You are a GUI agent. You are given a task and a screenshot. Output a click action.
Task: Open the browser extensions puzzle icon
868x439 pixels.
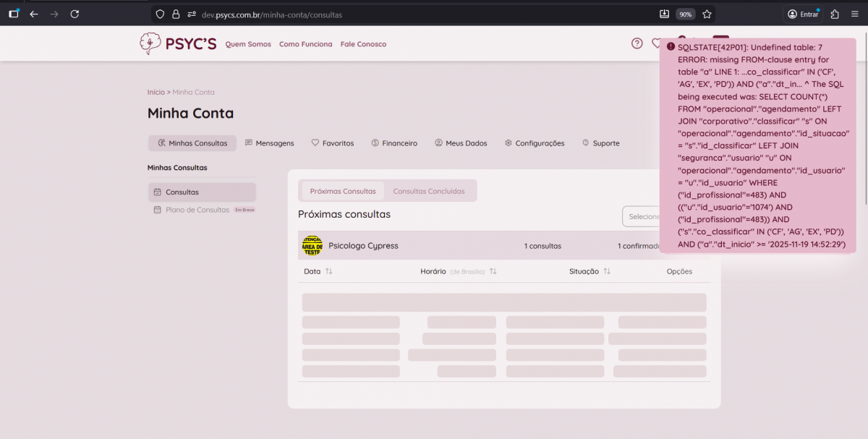coord(835,14)
